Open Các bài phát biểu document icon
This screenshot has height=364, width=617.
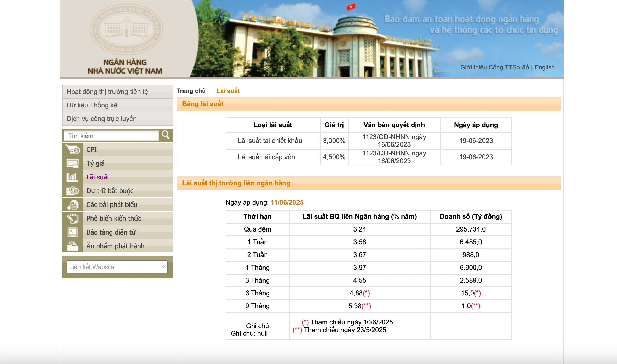(x=72, y=204)
